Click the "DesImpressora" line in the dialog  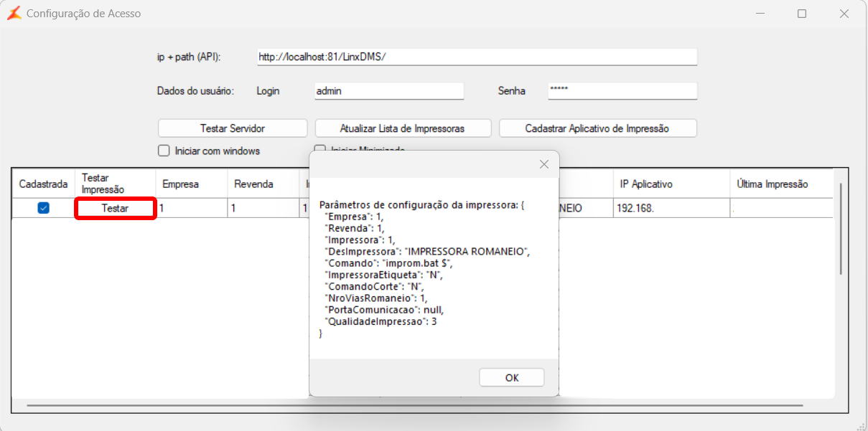(427, 252)
